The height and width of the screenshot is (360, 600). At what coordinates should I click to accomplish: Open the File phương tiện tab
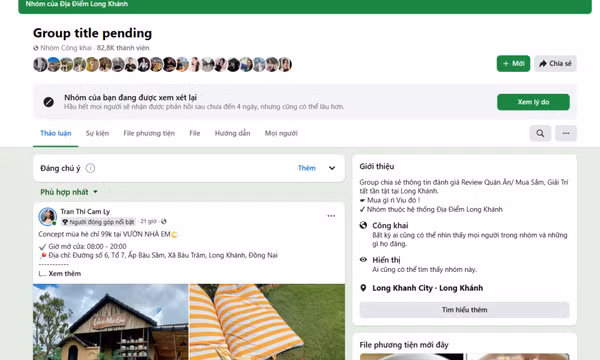coord(149,133)
